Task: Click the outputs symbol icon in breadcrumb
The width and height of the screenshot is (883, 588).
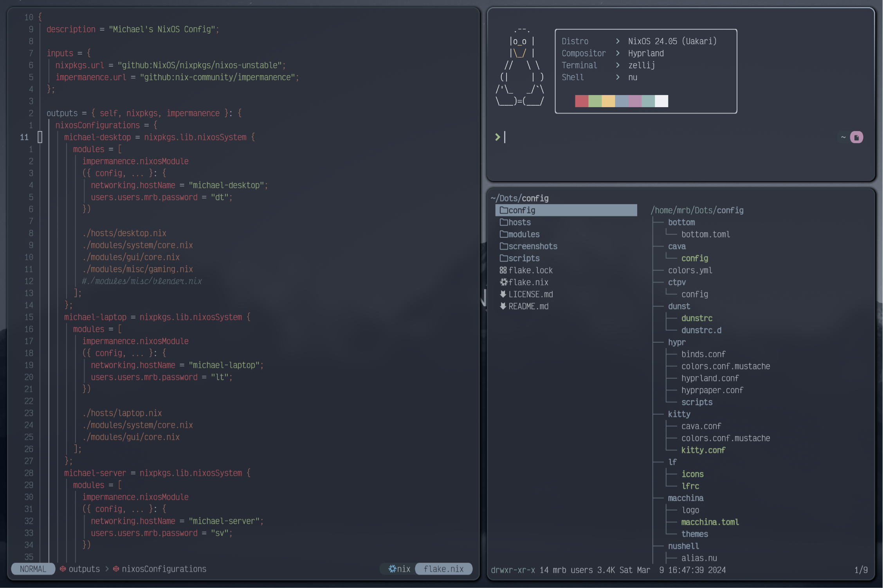Action: [63, 569]
